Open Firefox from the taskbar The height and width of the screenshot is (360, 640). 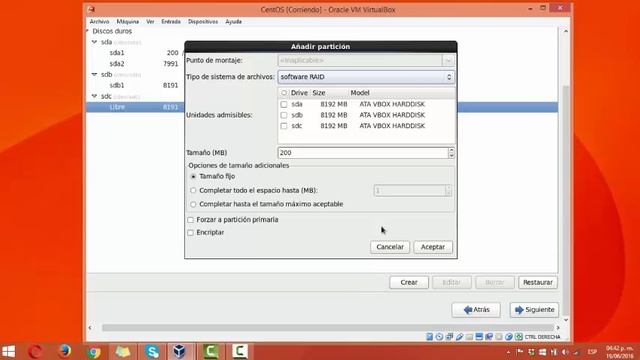coord(64,351)
